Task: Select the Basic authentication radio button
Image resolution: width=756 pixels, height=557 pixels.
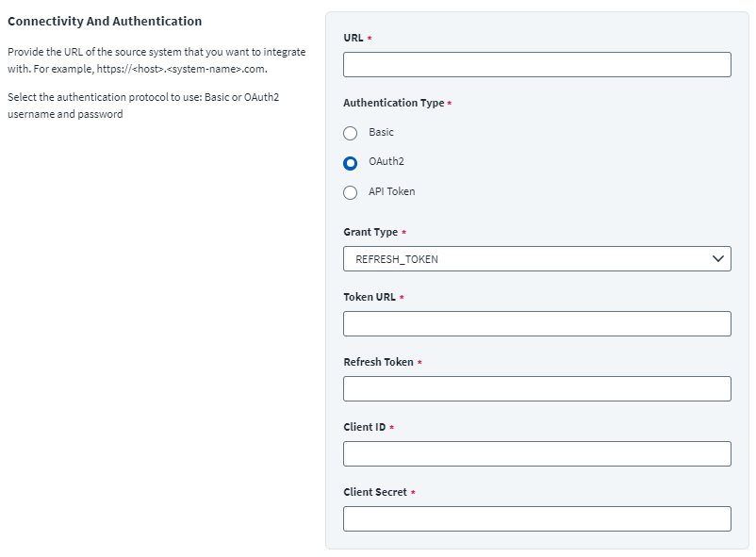Action: tap(351, 133)
